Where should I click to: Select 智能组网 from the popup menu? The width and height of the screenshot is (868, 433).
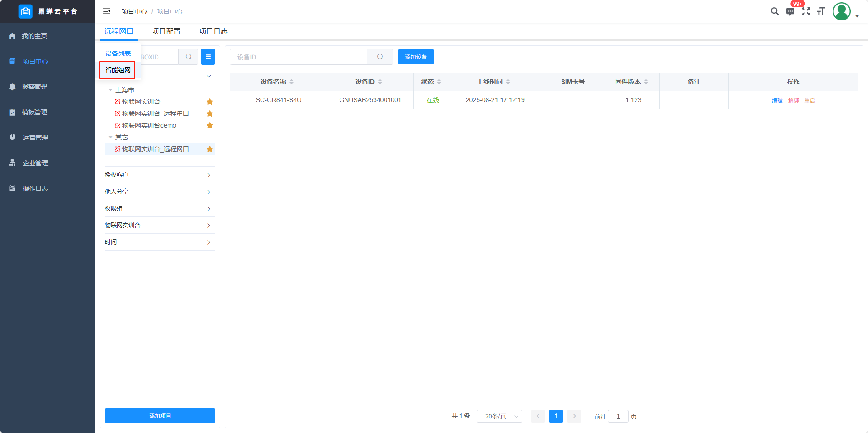pyautogui.click(x=118, y=70)
